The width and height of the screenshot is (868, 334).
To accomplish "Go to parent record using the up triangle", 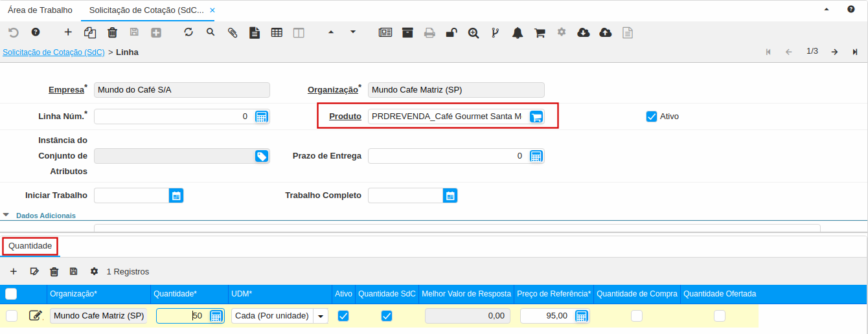I will 331,32.
